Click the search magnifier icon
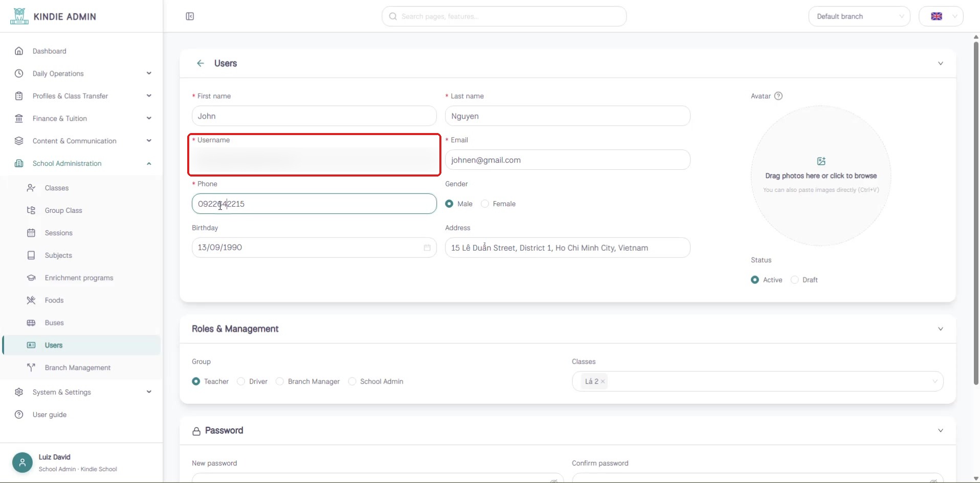Screen dimensions: 980x483 click(393, 16)
